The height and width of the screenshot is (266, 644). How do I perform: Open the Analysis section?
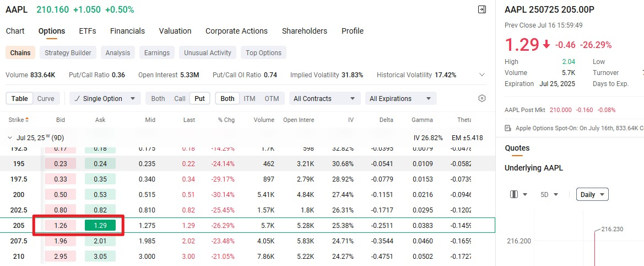point(117,52)
